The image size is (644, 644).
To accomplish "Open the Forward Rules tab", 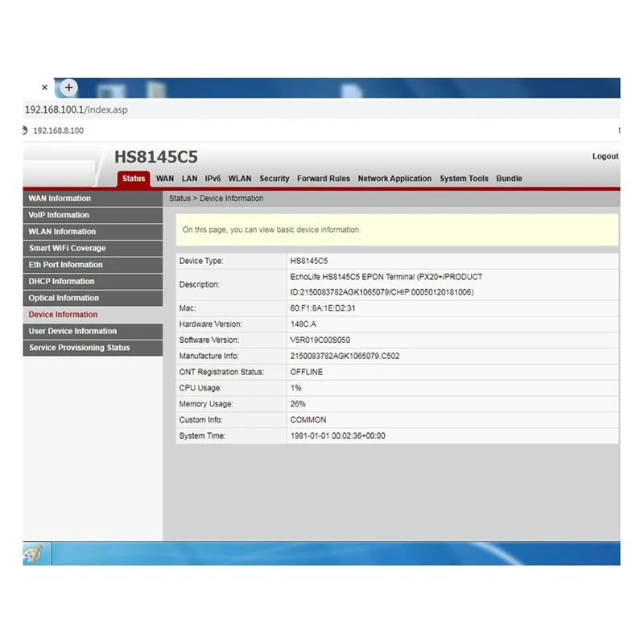I will [324, 179].
